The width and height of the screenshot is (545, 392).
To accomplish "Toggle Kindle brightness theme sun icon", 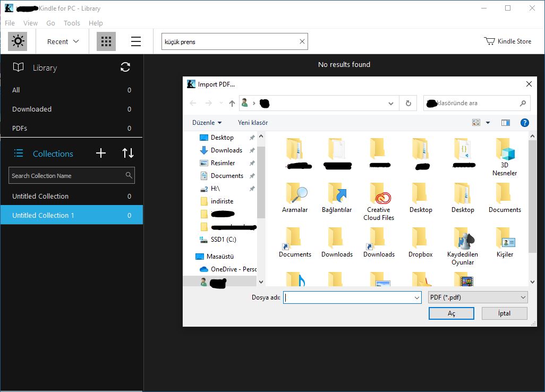I will point(18,41).
